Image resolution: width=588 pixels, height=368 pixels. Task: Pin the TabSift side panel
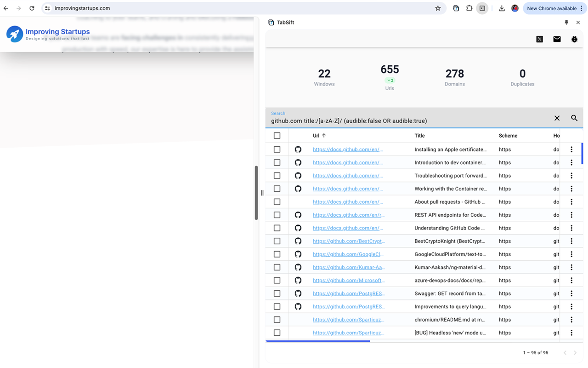(x=566, y=22)
